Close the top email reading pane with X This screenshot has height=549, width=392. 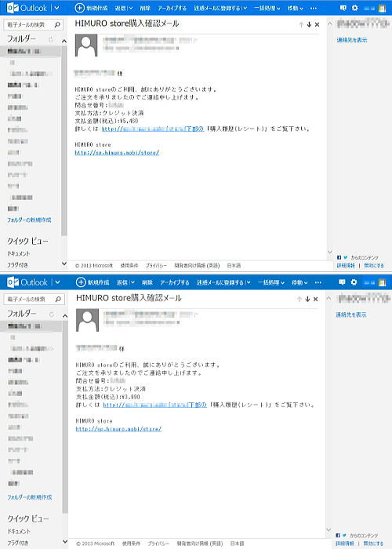pyautogui.click(x=317, y=24)
